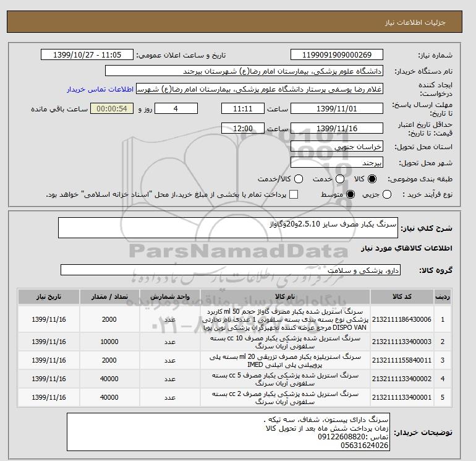Select the خدمت radio button
The width and height of the screenshot is (476, 461).
point(340,179)
